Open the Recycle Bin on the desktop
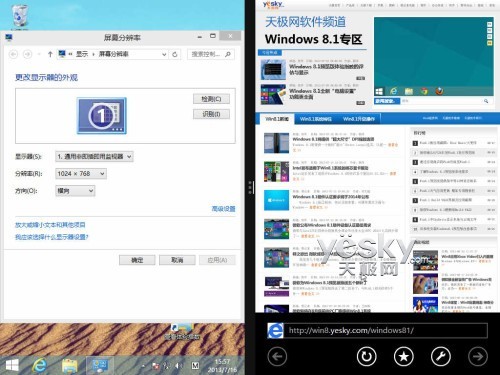Image resolution: width=500 pixels, height=375 pixels. point(19,15)
